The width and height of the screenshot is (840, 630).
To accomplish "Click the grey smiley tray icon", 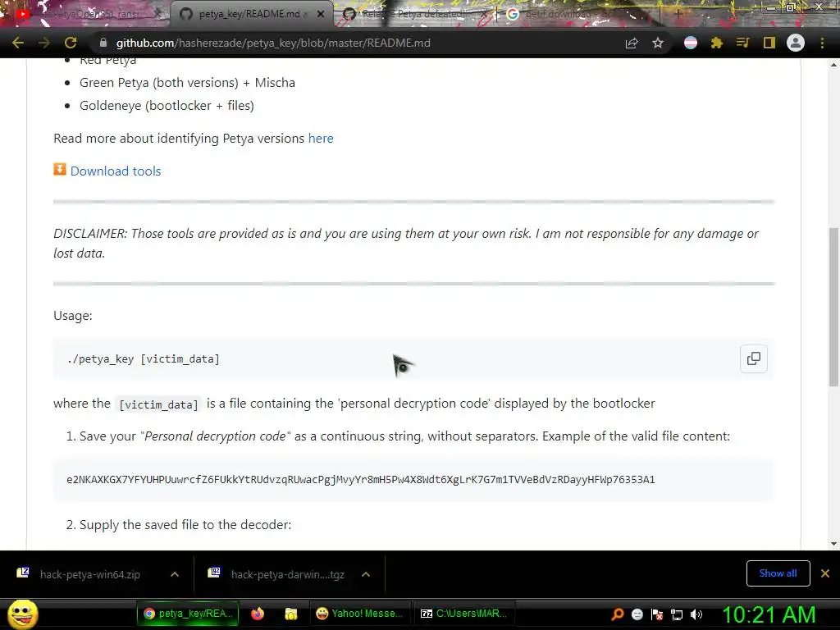I will 637,614.
